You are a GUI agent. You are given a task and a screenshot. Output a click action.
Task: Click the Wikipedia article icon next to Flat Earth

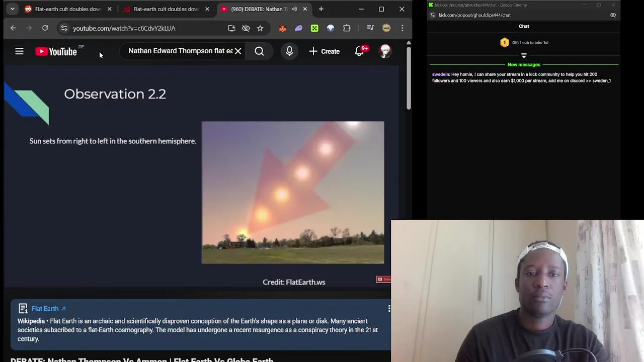click(23, 308)
